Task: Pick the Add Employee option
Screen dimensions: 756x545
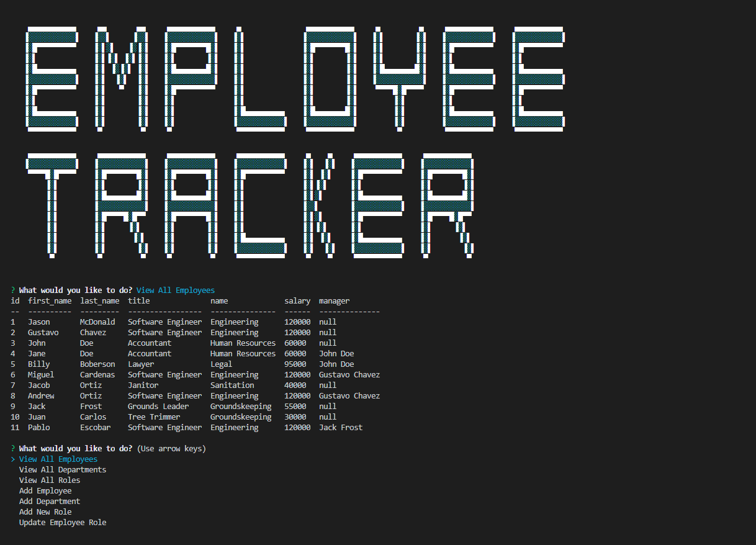Action: point(45,491)
